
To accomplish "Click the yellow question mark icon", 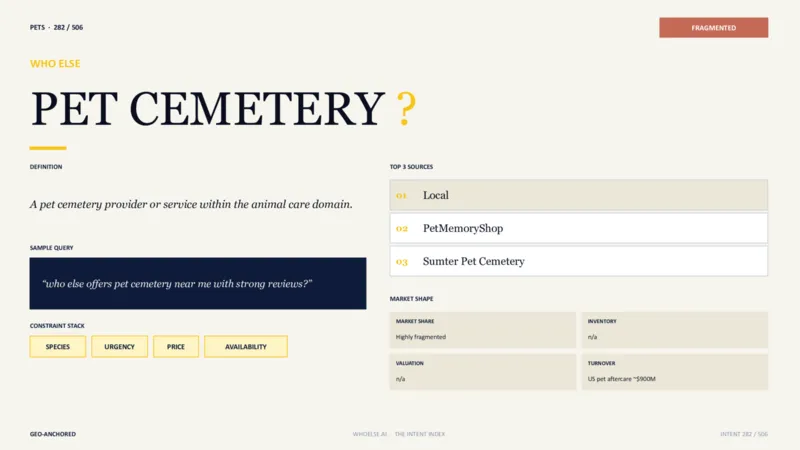I will [x=406, y=108].
